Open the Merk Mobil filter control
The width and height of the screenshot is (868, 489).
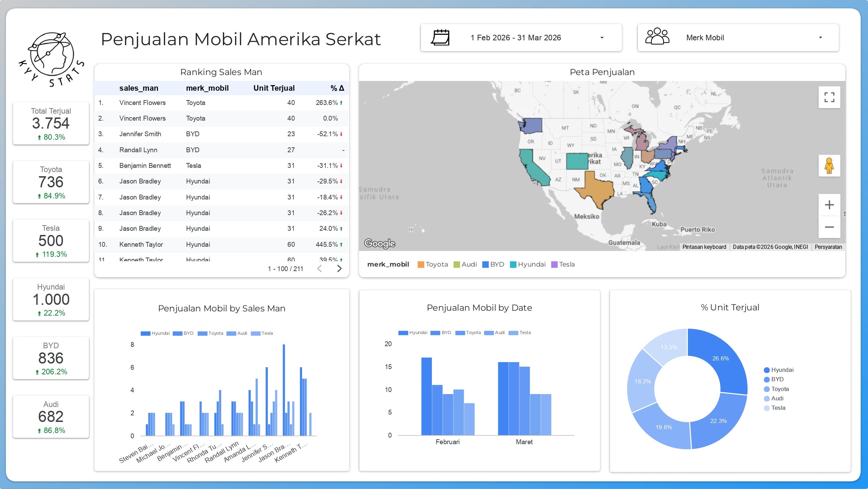point(738,38)
